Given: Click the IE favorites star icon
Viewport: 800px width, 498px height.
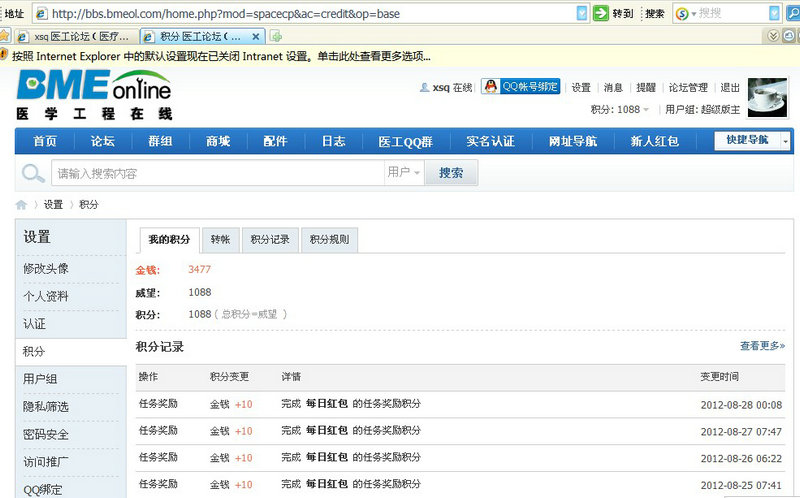Looking at the screenshot, I should point(5,35).
